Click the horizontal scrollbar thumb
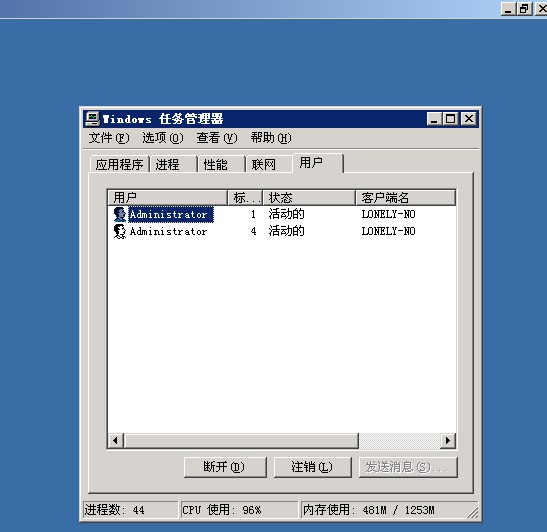This screenshot has height=532, width=547. click(241, 441)
